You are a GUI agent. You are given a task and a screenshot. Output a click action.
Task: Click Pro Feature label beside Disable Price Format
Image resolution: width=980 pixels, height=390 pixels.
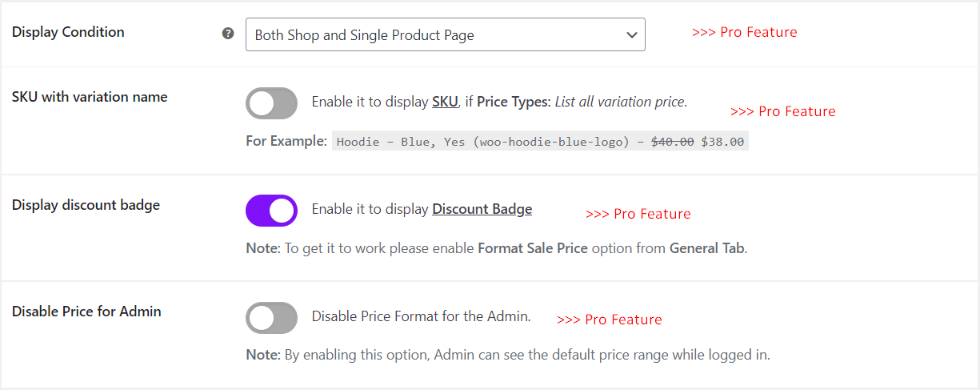point(610,320)
